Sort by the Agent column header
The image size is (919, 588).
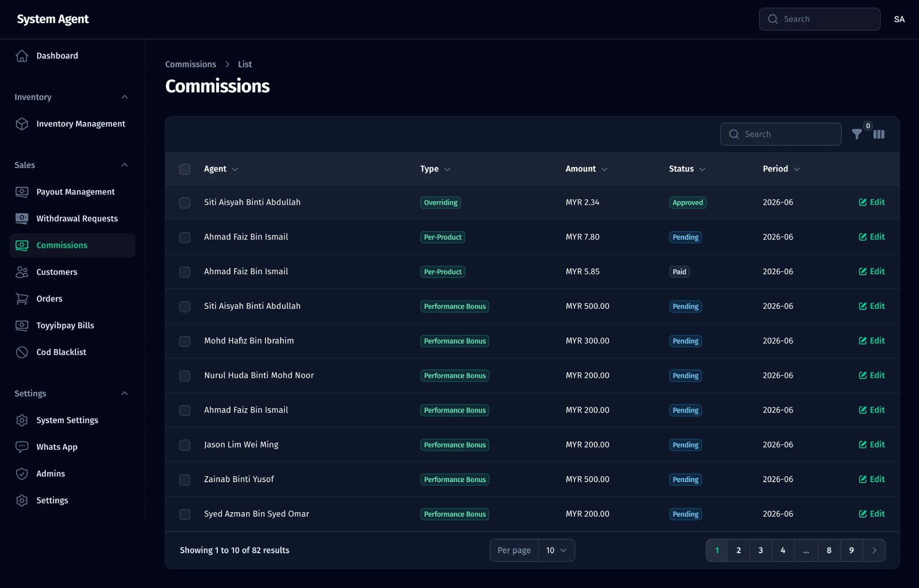(x=221, y=169)
